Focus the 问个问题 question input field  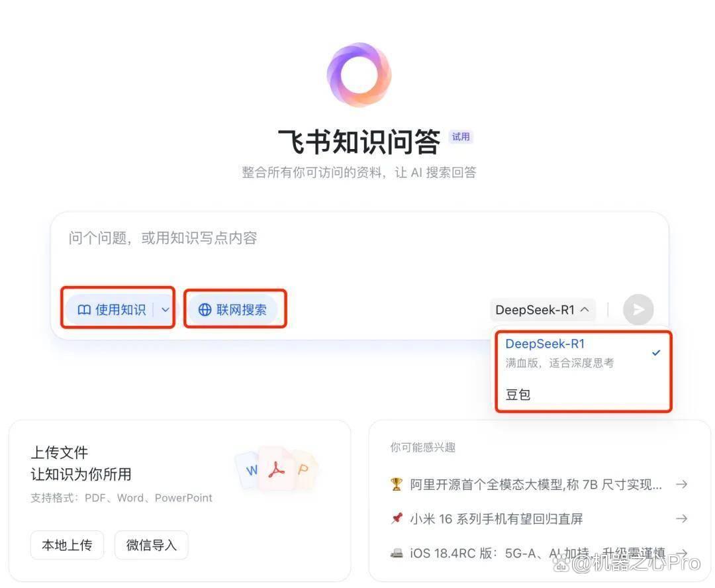(x=359, y=248)
